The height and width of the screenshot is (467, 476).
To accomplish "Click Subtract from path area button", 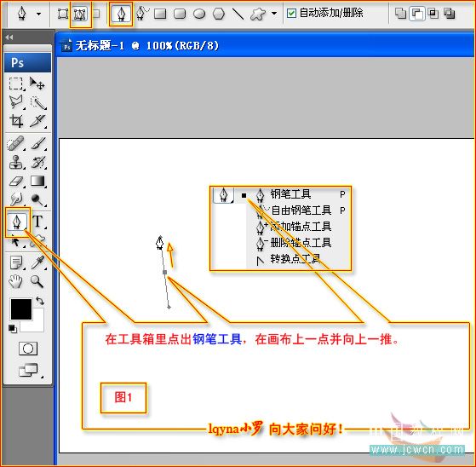I will [416, 14].
